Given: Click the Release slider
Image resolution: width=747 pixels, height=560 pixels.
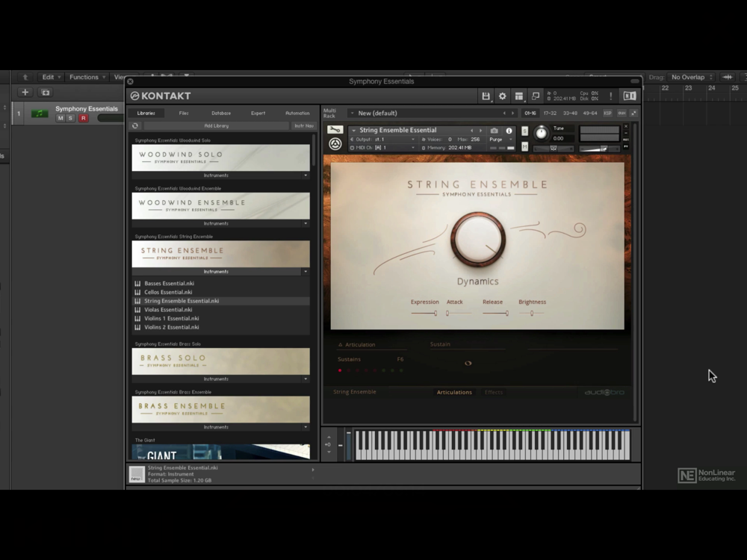Looking at the screenshot, I should pos(495,314).
